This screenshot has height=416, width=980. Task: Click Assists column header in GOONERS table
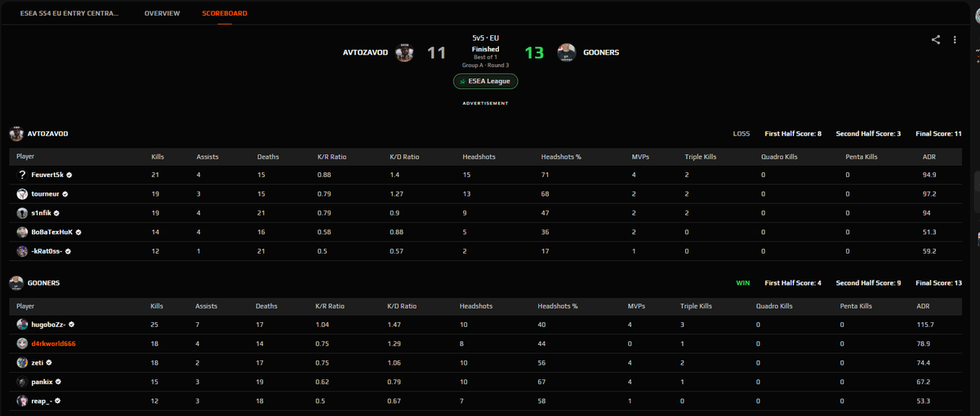click(x=207, y=306)
